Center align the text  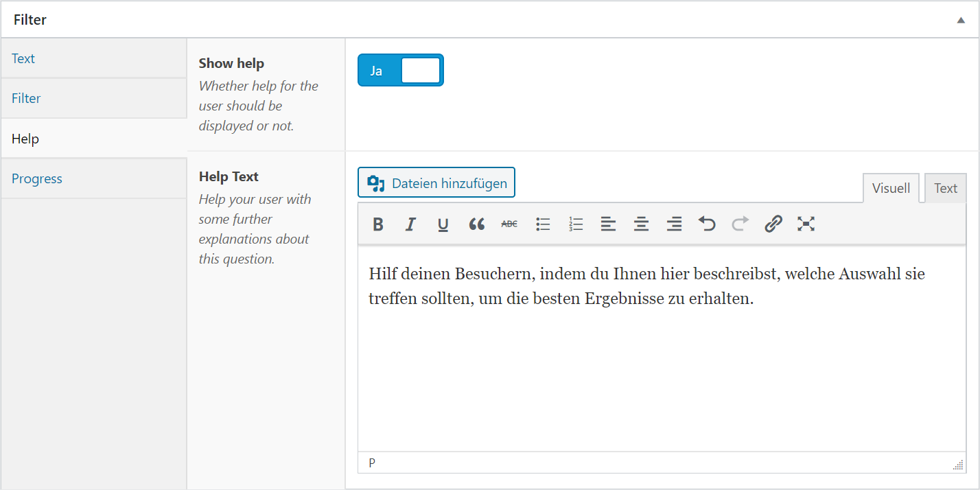(641, 224)
